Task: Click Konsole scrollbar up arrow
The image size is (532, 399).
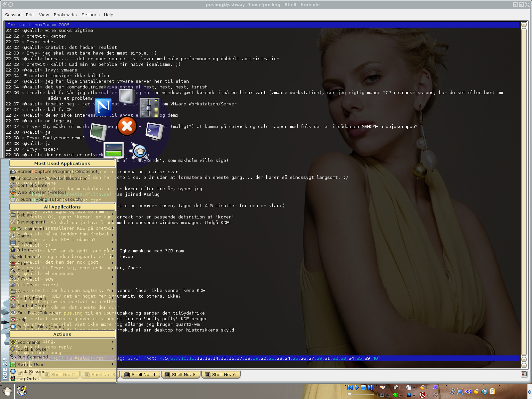Action: [524, 25]
